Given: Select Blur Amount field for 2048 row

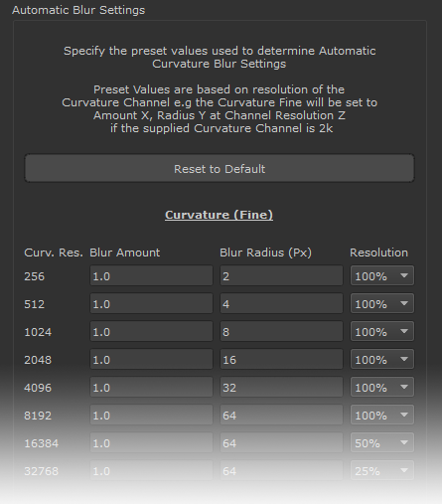Looking at the screenshot, I should [151, 359].
